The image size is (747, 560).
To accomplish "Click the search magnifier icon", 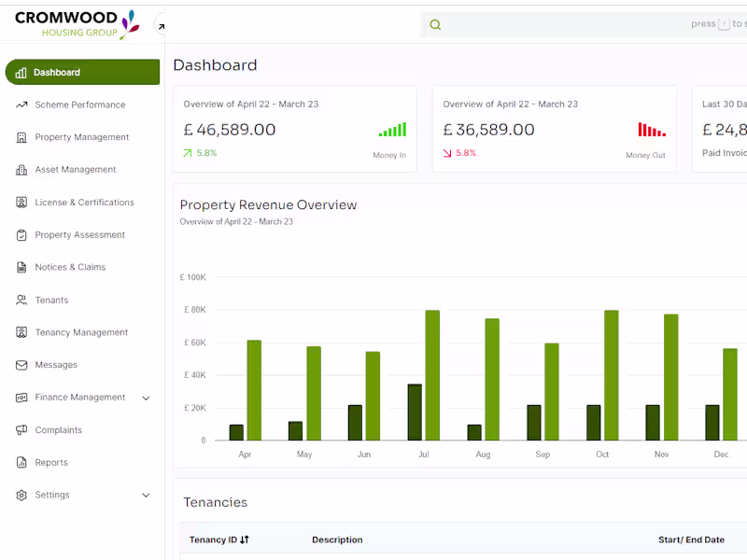I will pos(435,25).
